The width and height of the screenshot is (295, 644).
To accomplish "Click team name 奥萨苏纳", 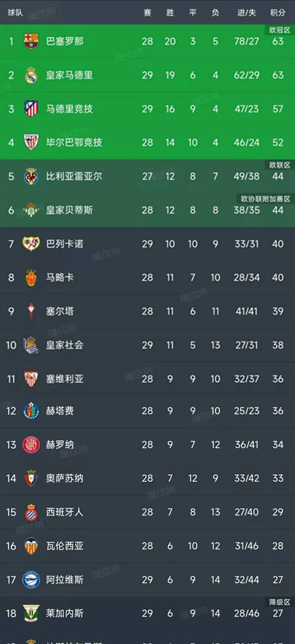I will click(65, 478).
